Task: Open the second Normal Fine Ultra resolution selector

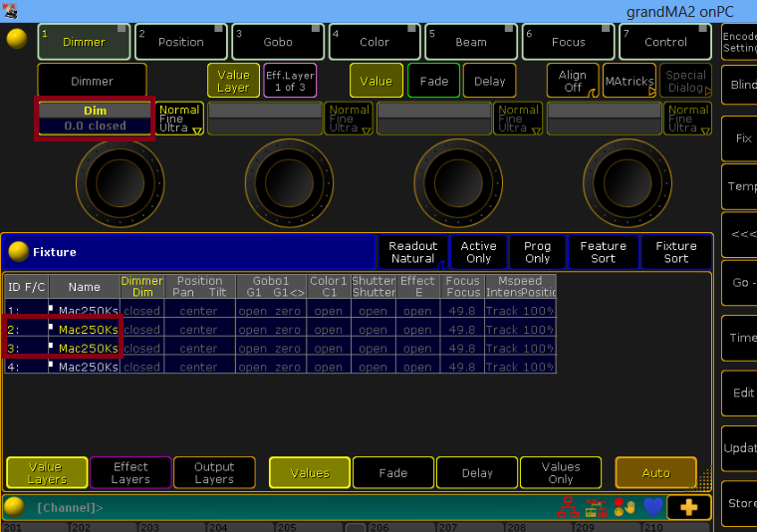Action: [349, 119]
